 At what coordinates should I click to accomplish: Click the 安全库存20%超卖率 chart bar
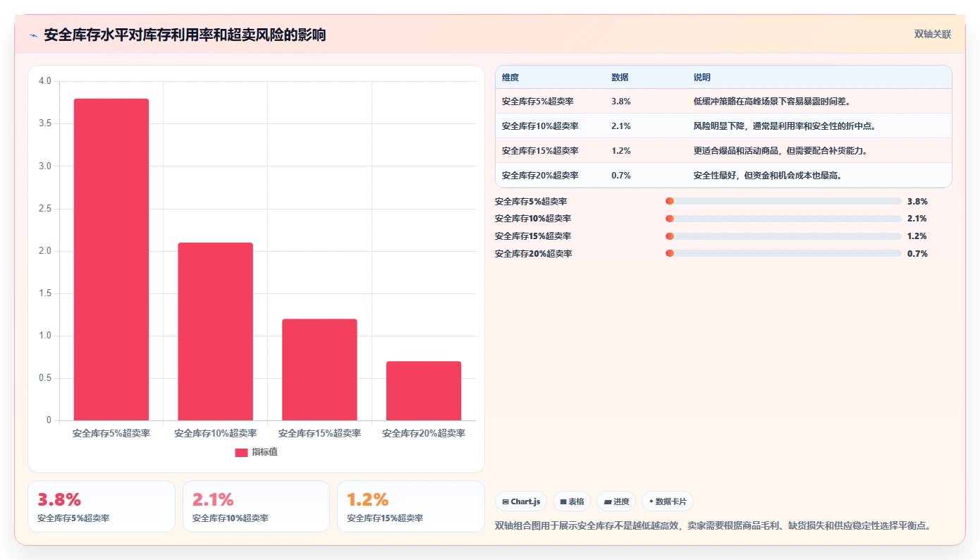click(x=424, y=391)
